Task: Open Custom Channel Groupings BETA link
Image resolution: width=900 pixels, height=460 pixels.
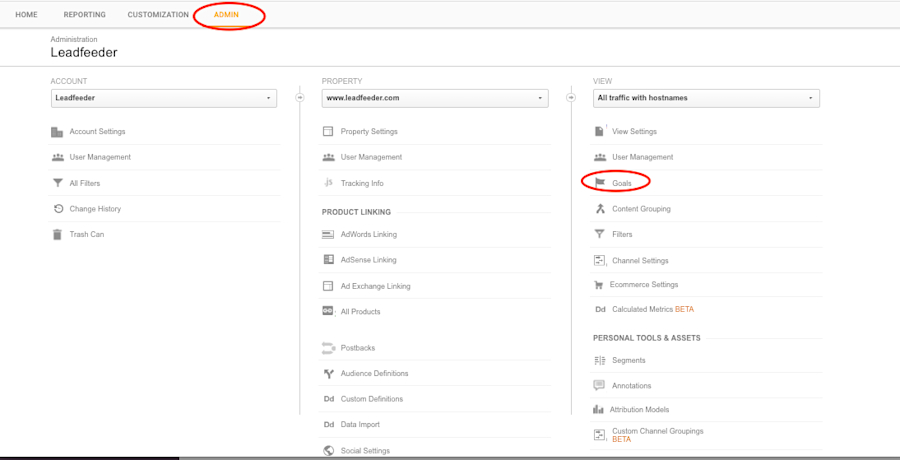Action: click(x=658, y=435)
